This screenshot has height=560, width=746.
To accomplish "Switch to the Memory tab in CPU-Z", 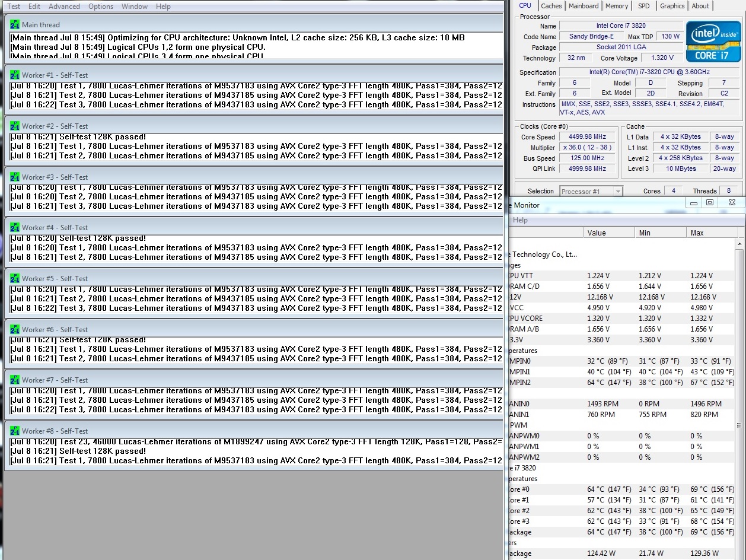I will 617,6.
